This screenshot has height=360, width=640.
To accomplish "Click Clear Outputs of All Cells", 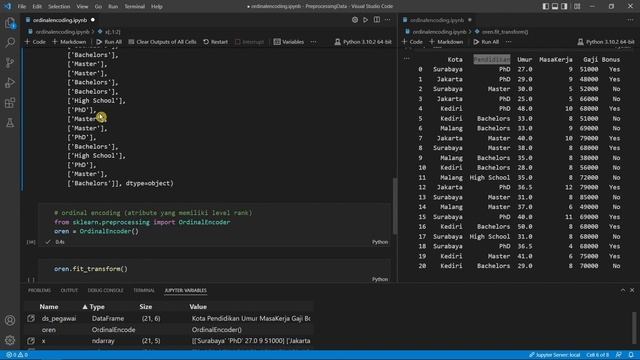I will [162, 42].
